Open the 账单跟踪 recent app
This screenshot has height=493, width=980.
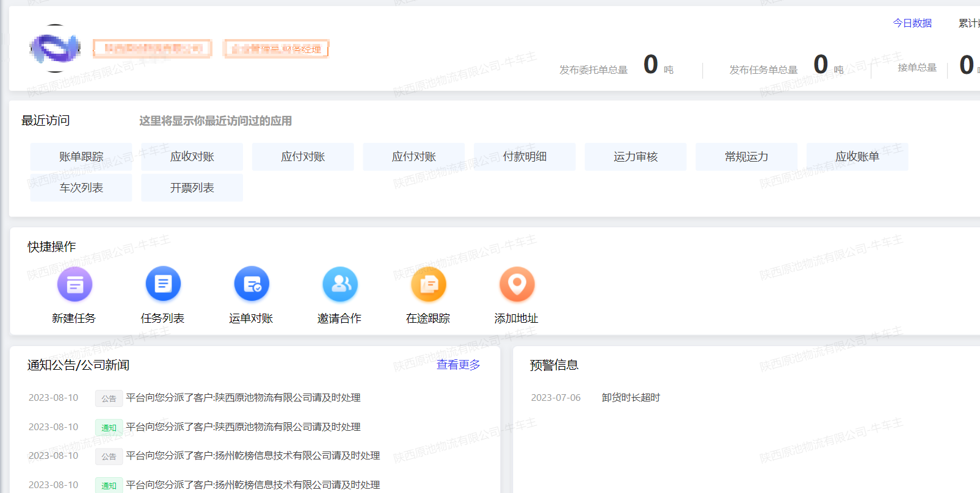pyautogui.click(x=81, y=157)
